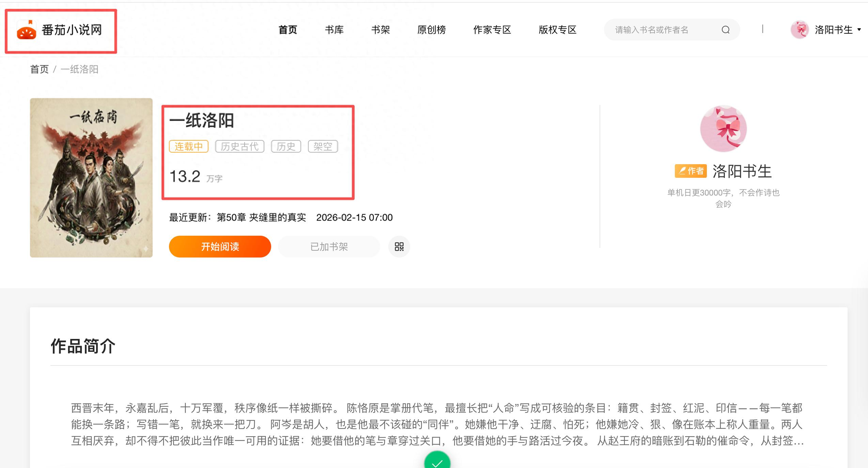Click the search magnifier icon

725,30
